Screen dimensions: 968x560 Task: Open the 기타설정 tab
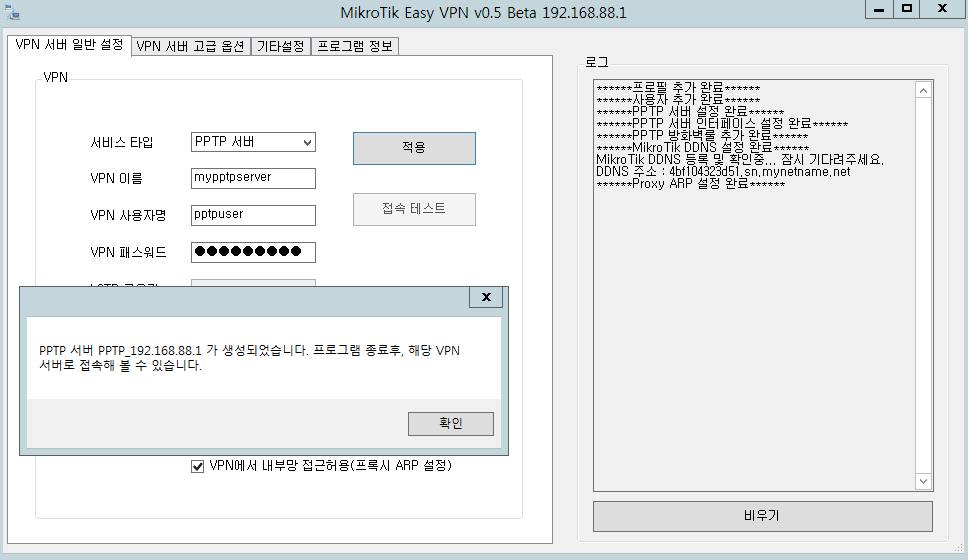(280, 46)
